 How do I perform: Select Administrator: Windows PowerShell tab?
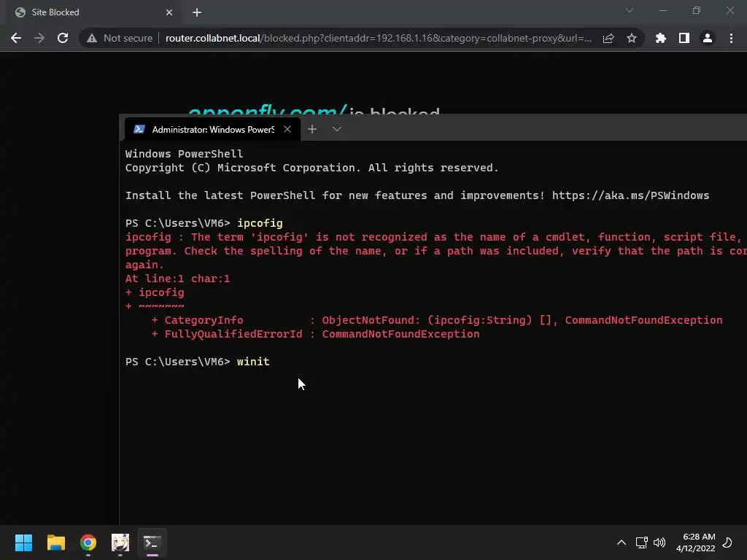212,129
